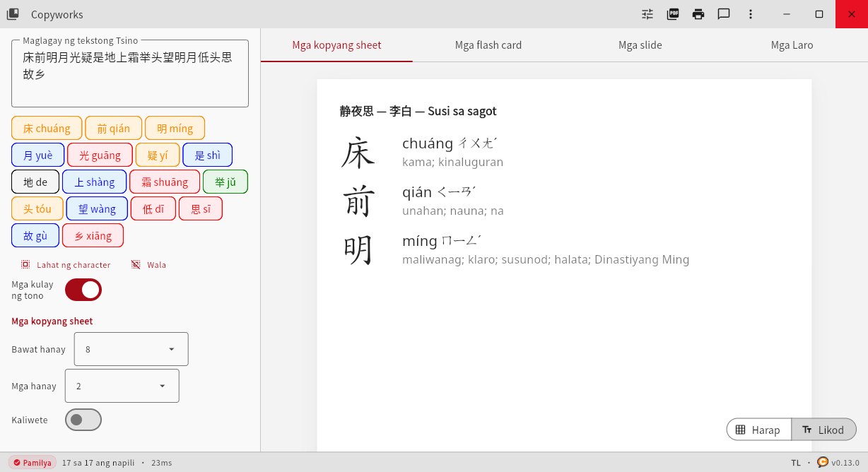Click the v0.13.0 version label
The width and height of the screenshot is (868, 472).
pos(845,463)
